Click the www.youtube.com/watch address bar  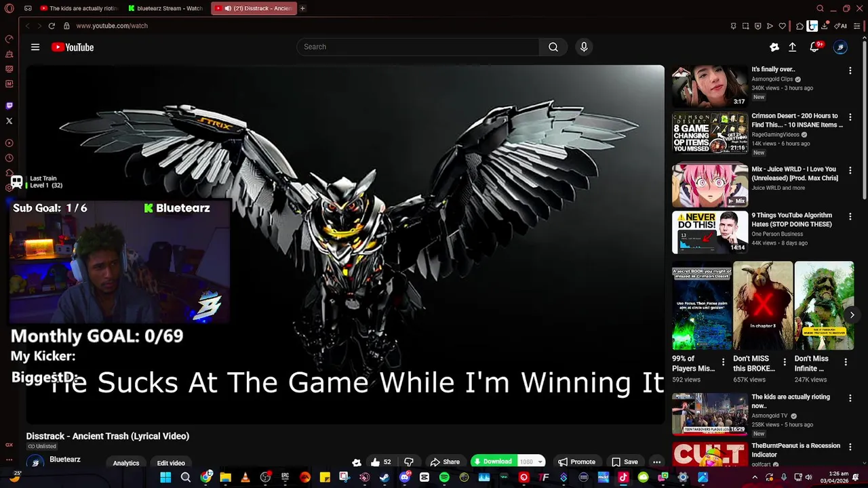click(x=112, y=26)
